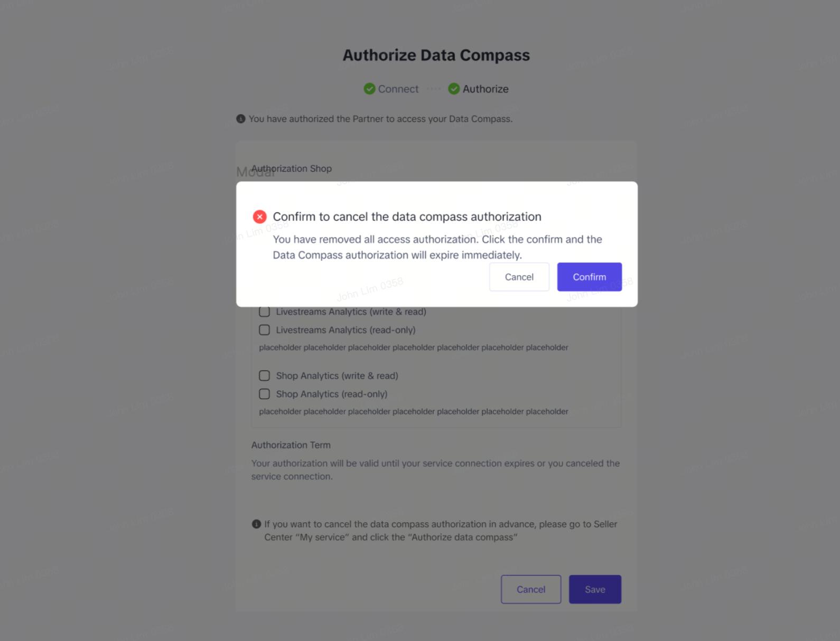Enable Shop Analytics (write & read)
The width and height of the screenshot is (840, 641).
point(265,375)
